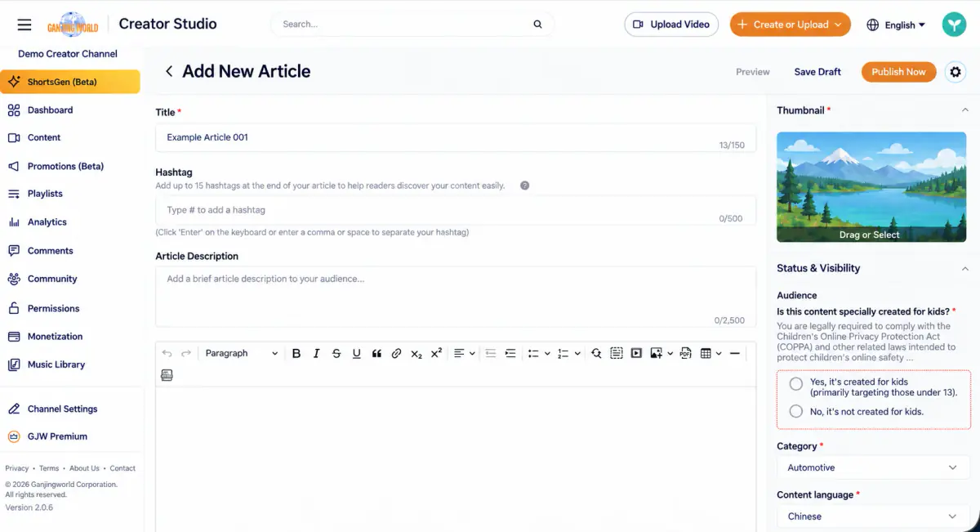Apply underline formatting

356,353
